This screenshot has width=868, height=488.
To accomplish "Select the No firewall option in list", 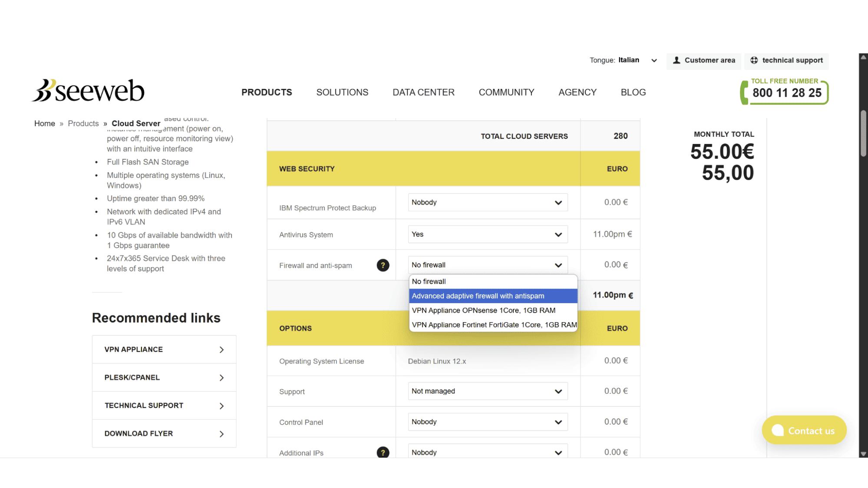I will [493, 282].
